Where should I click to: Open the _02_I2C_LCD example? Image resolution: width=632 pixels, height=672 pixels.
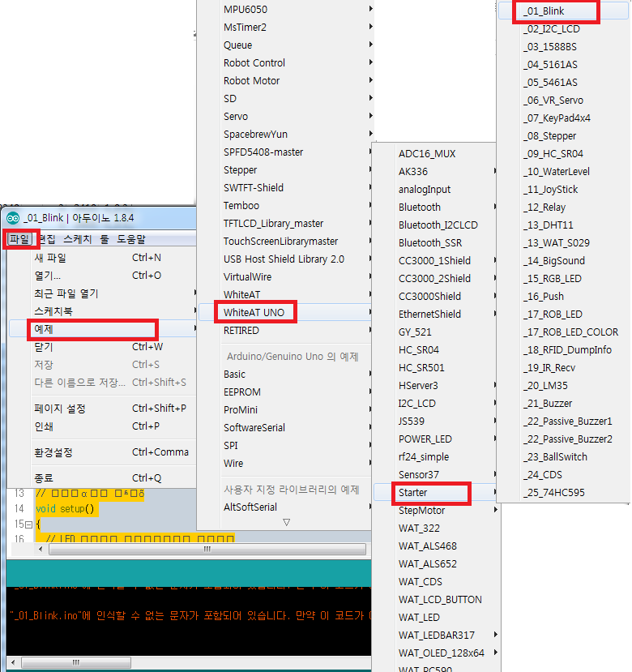pos(563,28)
